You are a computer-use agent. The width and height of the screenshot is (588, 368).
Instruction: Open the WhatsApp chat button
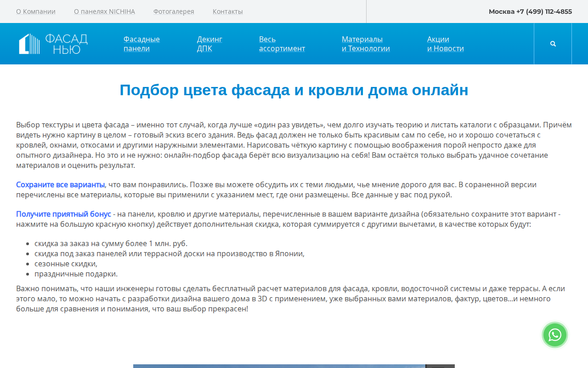pyautogui.click(x=555, y=335)
